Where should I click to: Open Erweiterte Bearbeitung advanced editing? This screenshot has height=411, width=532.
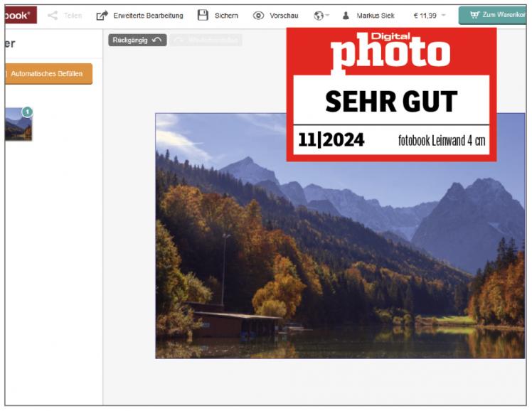(148, 16)
